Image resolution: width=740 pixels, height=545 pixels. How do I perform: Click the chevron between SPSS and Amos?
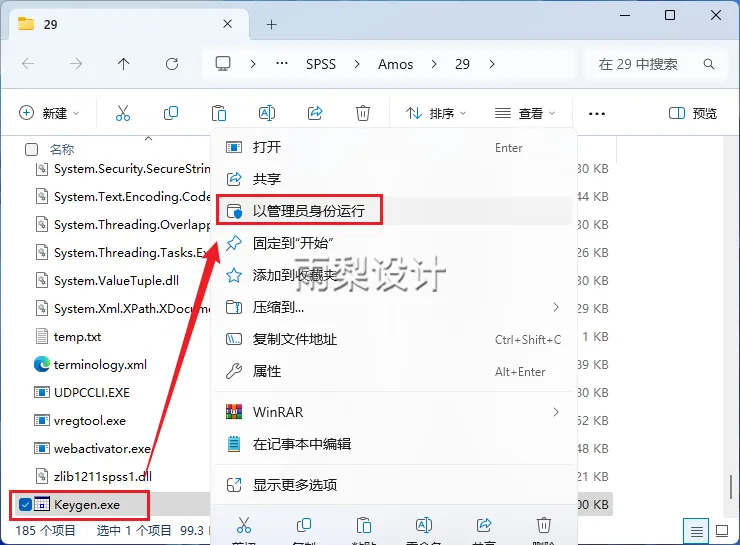(x=357, y=64)
